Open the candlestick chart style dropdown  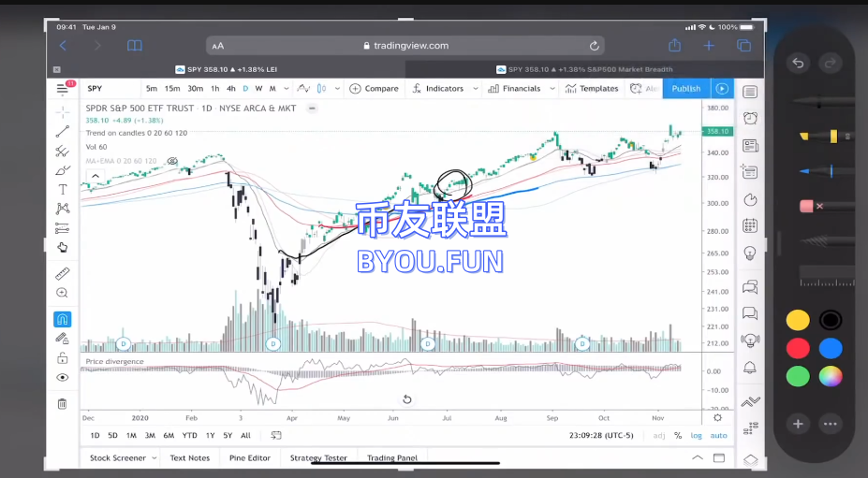click(x=337, y=89)
